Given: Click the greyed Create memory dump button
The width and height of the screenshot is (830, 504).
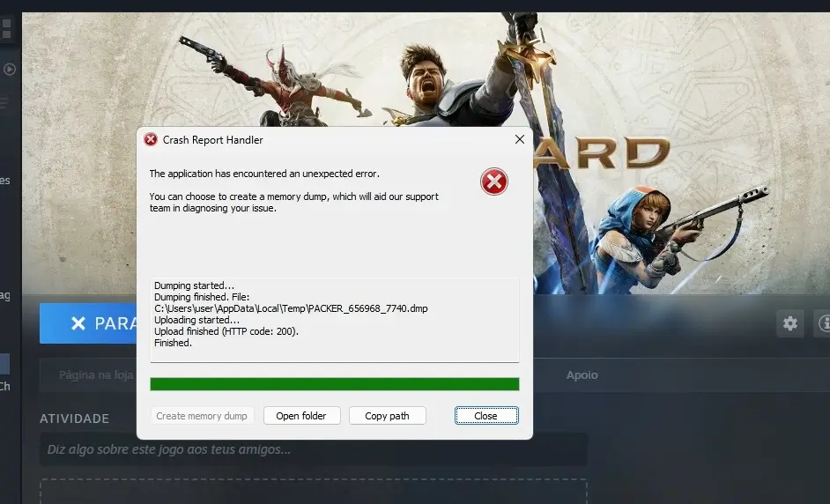Looking at the screenshot, I should [x=202, y=416].
